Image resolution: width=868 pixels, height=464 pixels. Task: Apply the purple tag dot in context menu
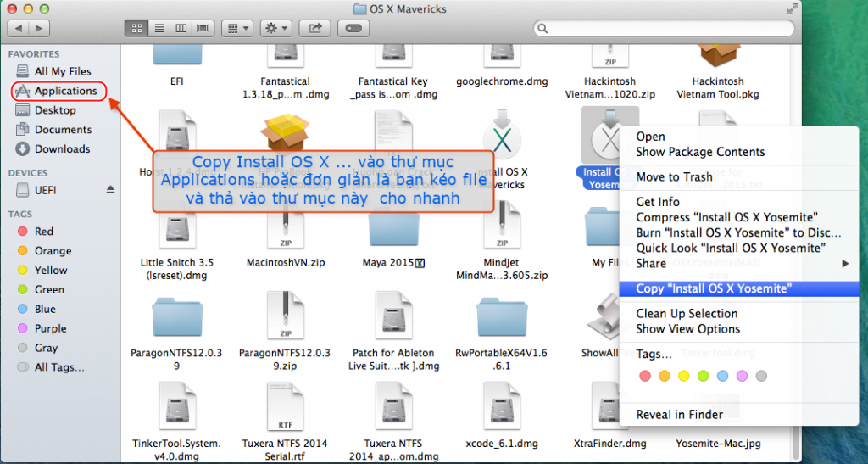[x=742, y=376]
